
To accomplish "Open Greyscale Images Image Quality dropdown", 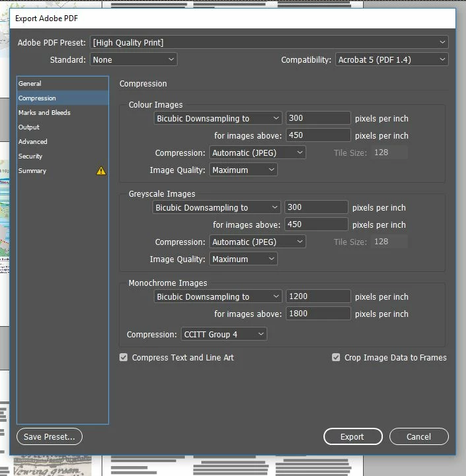I will (x=243, y=259).
